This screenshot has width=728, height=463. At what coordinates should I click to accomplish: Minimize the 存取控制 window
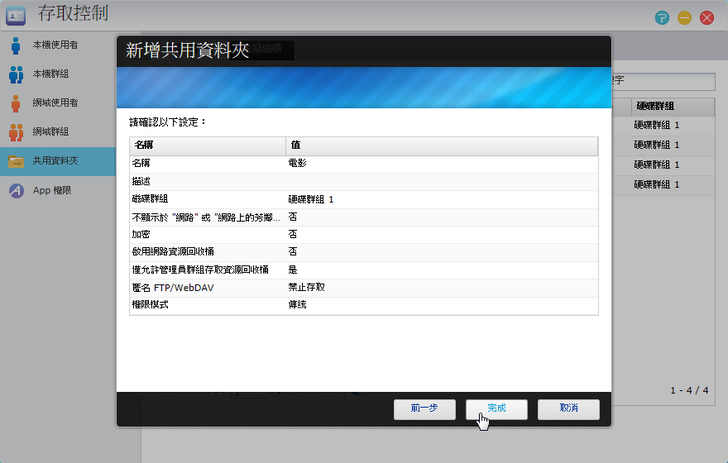coord(685,18)
